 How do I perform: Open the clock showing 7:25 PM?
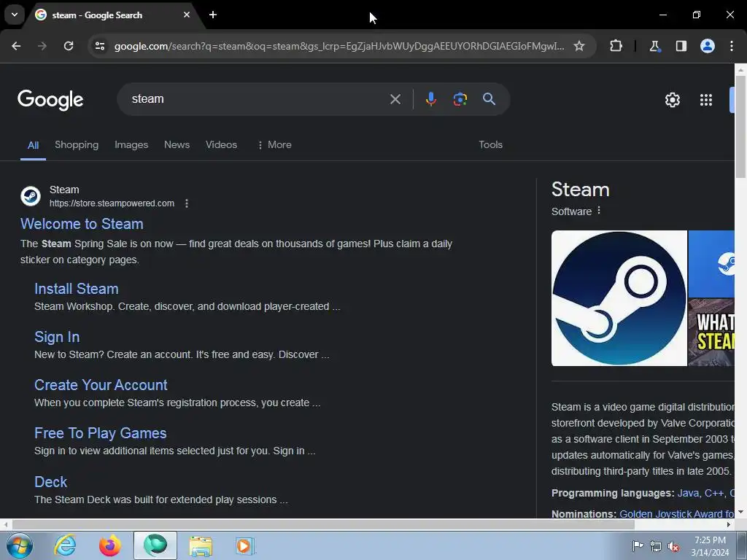click(x=710, y=546)
